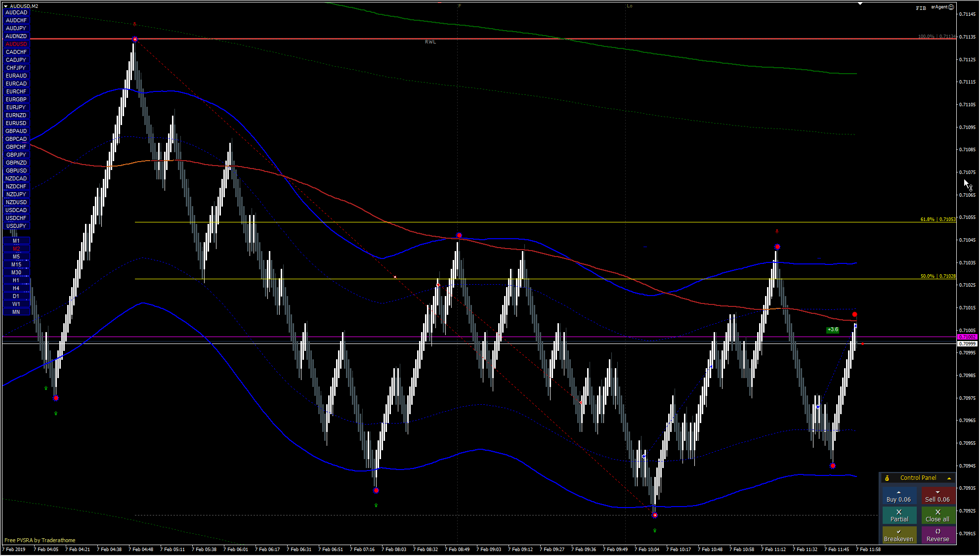Screen dimensions: 980x556
Task: Switch symbol to CADCHF
Action: [x=16, y=52]
